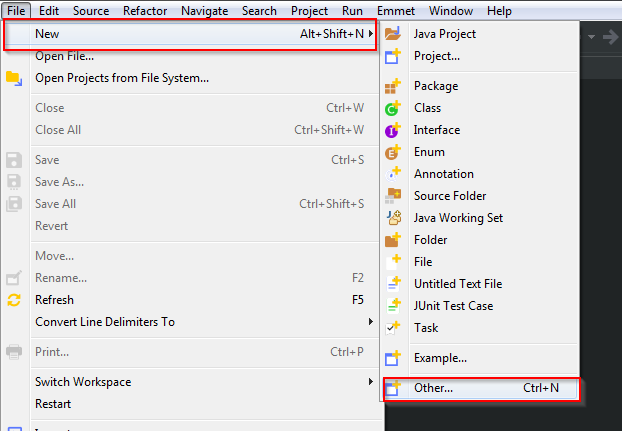This screenshot has height=431, width=622.
Task: Open the Window menu
Action: 451,11
